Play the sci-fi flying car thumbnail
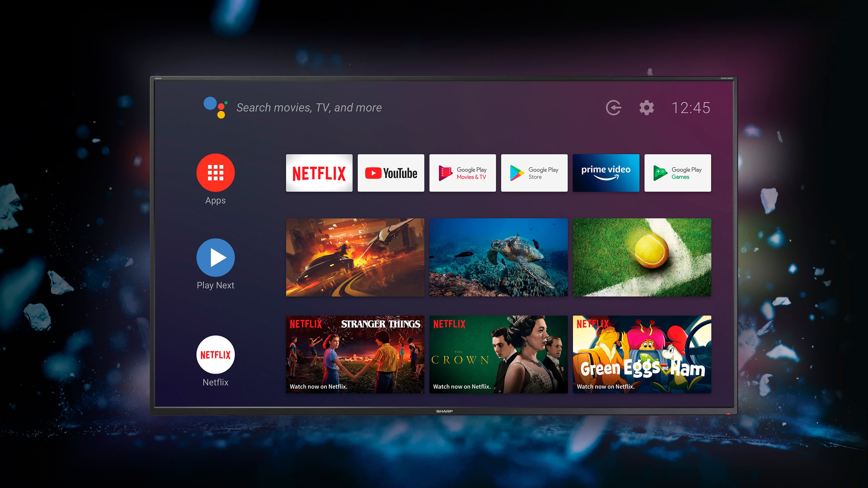Image resolution: width=868 pixels, height=488 pixels. pyautogui.click(x=355, y=258)
